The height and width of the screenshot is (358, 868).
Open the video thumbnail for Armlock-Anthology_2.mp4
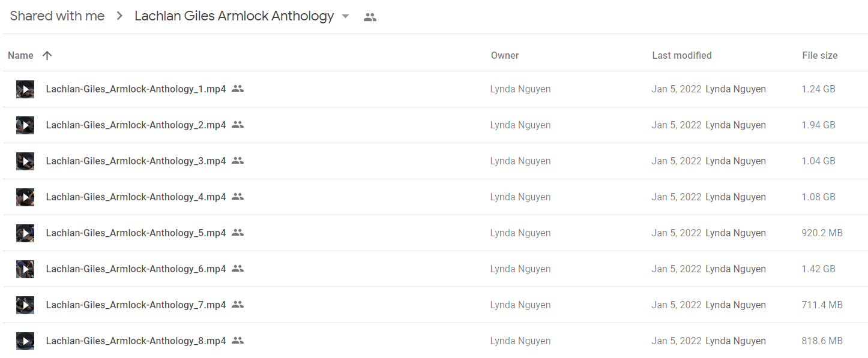(x=25, y=125)
